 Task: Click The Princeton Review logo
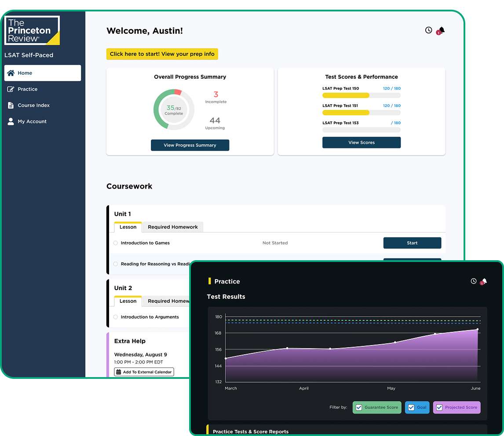coord(32,30)
